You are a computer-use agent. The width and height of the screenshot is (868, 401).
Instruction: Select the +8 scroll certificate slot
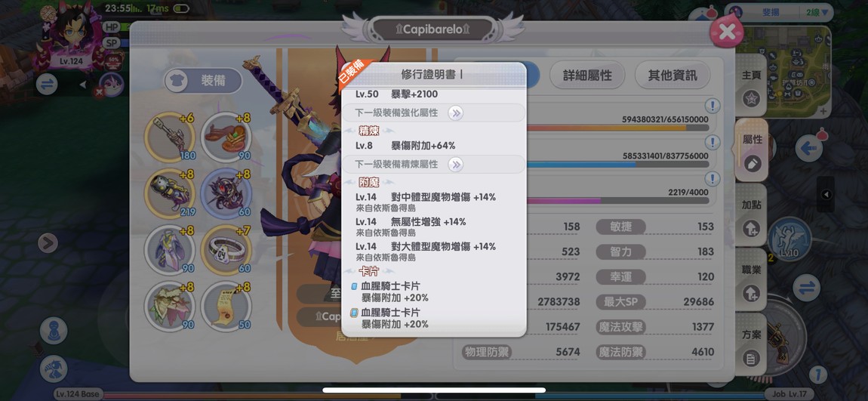pos(226,307)
